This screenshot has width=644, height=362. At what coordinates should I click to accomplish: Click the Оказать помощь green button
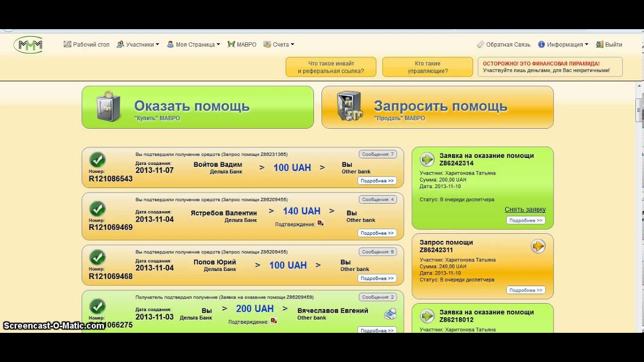(198, 107)
